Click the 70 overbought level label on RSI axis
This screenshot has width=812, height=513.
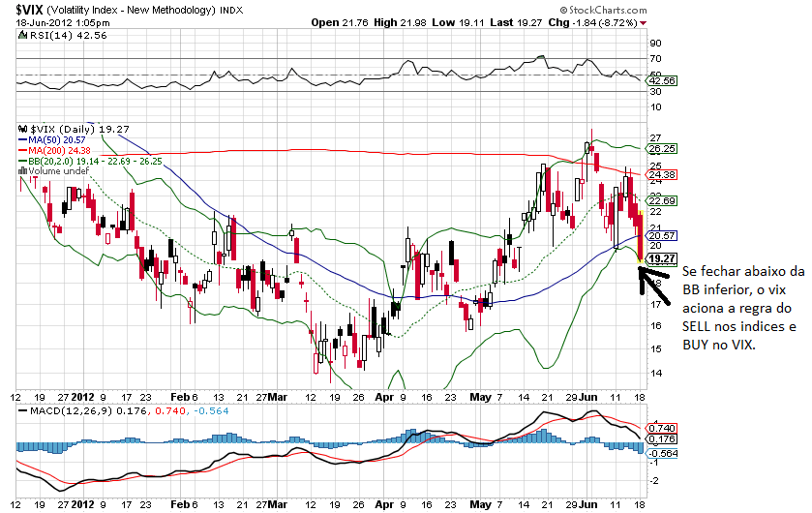pos(655,58)
